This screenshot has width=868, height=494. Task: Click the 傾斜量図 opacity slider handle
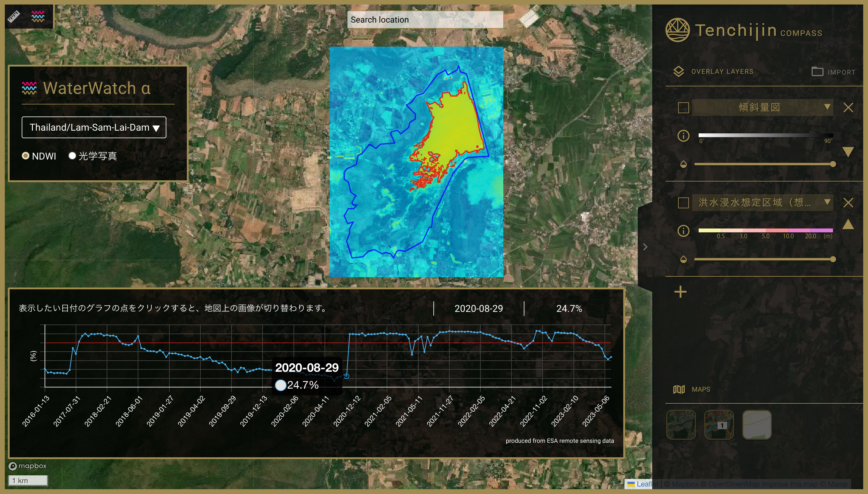pos(833,164)
